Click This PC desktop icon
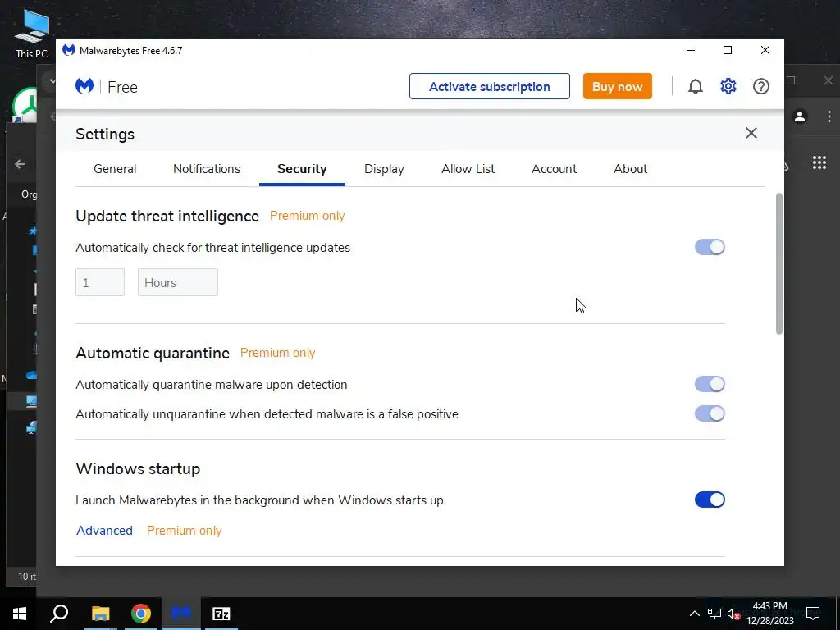The width and height of the screenshot is (840, 630). click(32, 34)
